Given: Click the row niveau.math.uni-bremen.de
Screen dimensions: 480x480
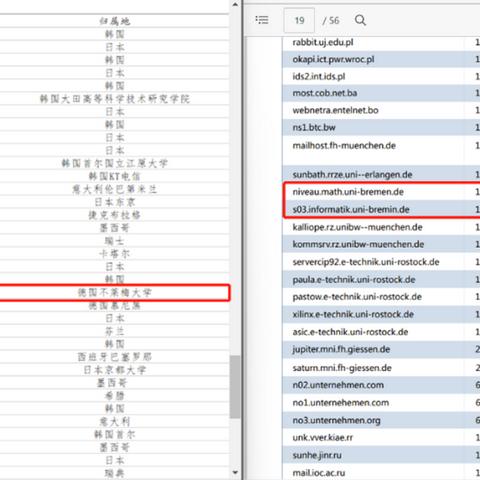Looking at the screenshot, I should pyautogui.click(x=381, y=192).
